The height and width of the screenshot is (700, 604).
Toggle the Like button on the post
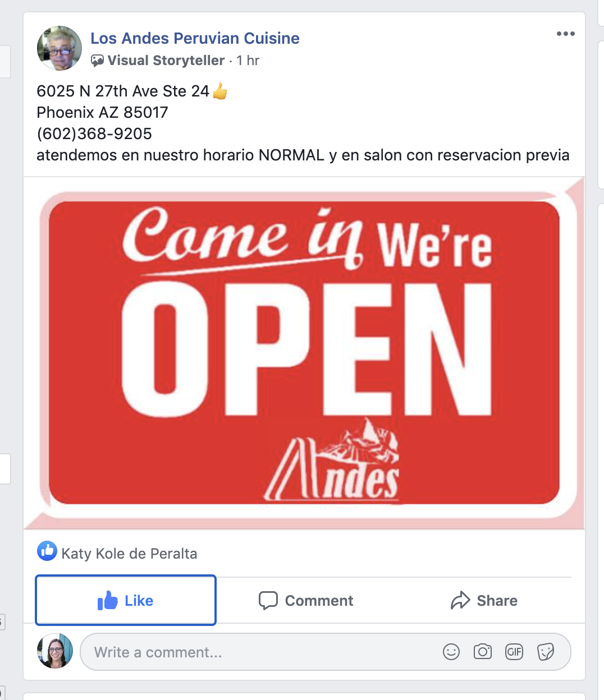pos(126,600)
